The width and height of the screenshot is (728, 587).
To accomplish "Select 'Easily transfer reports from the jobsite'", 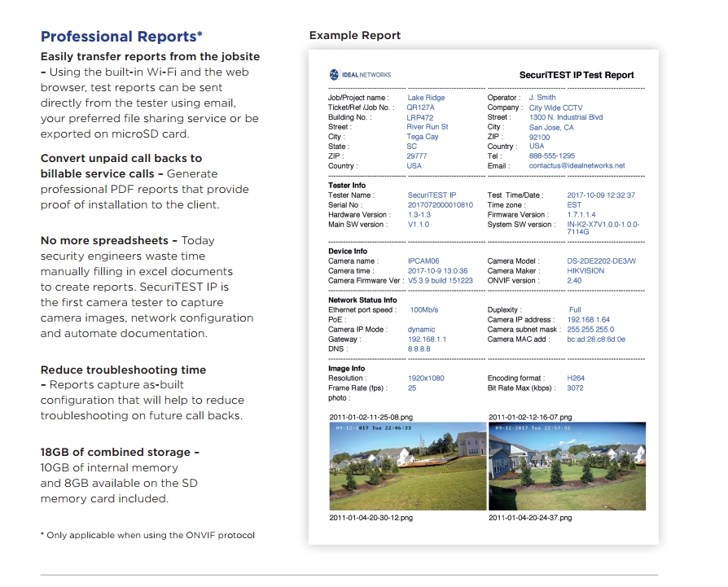I will (x=150, y=57).
